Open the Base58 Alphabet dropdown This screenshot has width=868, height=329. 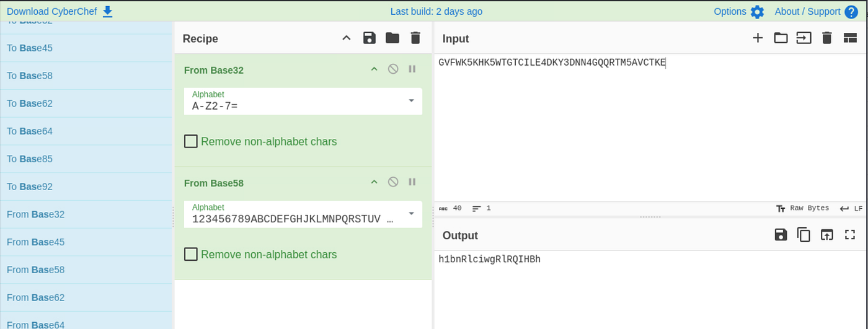(411, 214)
